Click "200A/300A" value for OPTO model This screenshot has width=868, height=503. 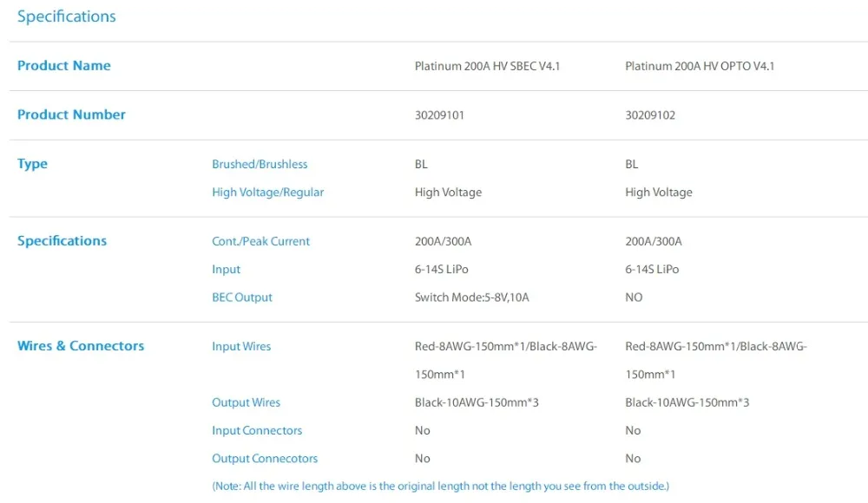click(x=654, y=241)
